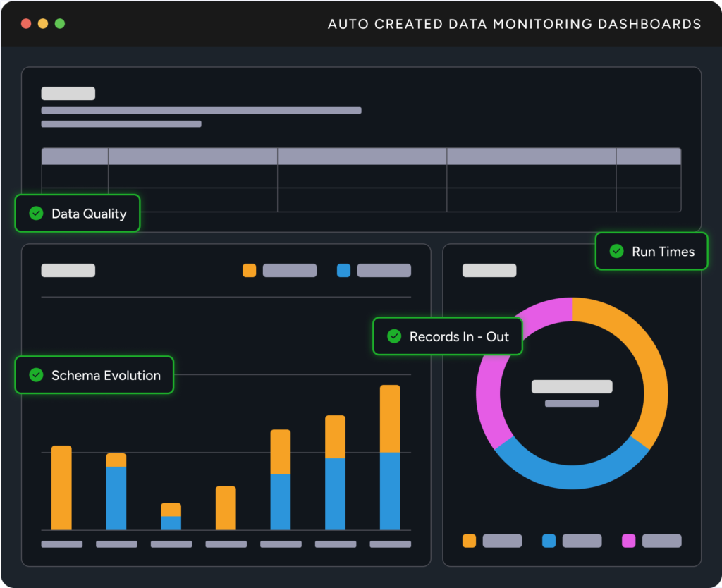Click the shortest bar in the bar chart
Viewport: 722px width, 588px height.
(x=171, y=517)
